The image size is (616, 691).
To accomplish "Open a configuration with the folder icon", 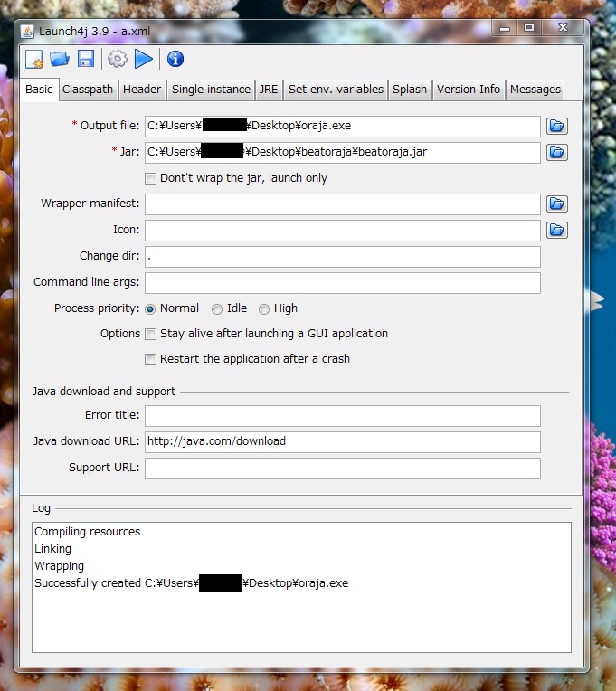I will click(60, 59).
